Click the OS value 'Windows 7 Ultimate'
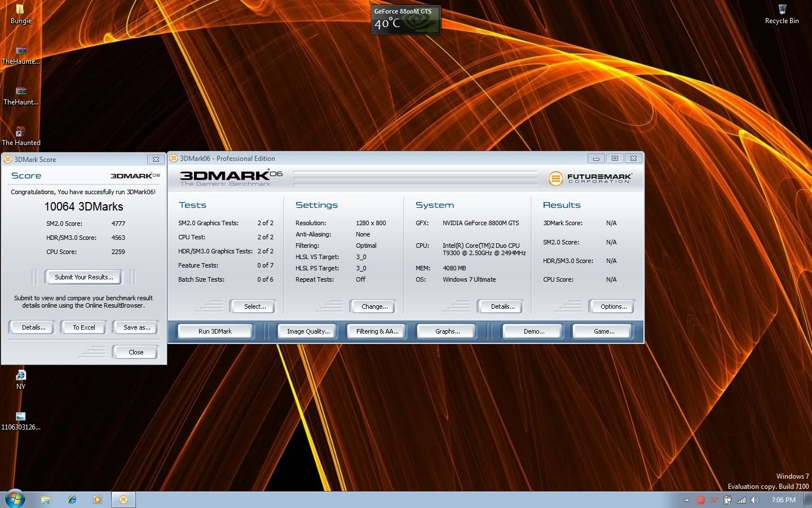The image size is (812, 508). tap(469, 279)
